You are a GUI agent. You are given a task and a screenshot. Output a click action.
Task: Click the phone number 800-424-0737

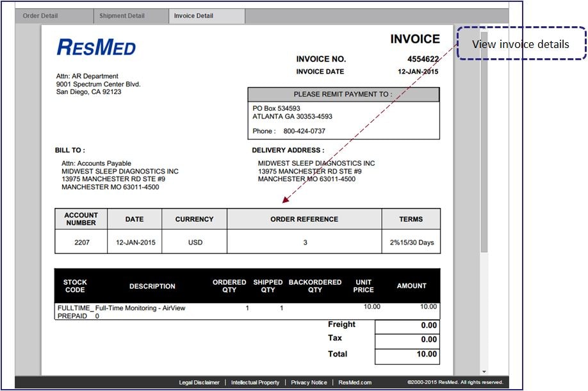tap(304, 131)
